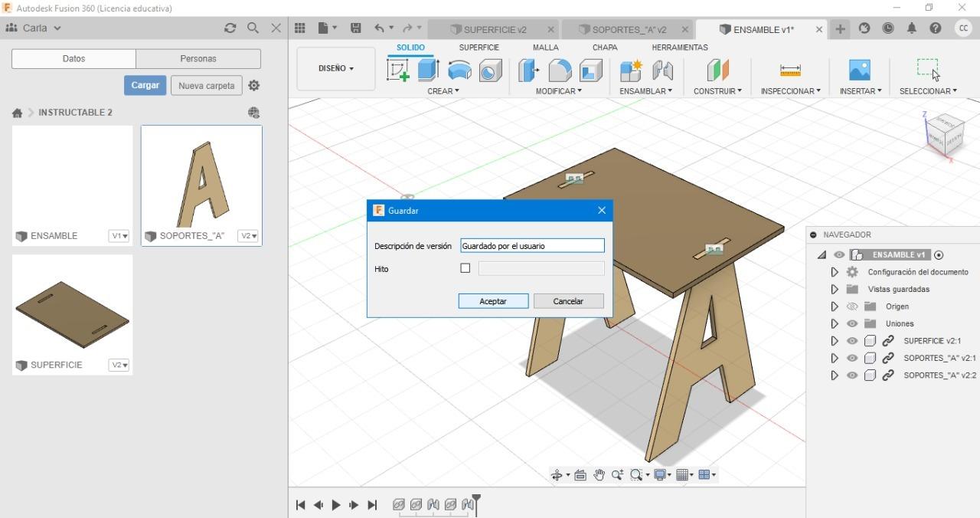Open the MODIFICAR dropdown menu
The image size is (980, 518).
(x=559, y=91)
